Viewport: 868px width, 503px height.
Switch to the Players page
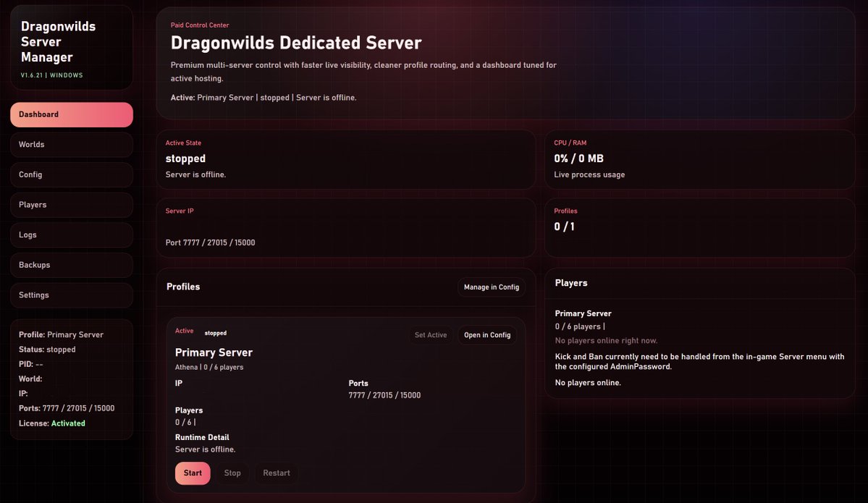pyautogui.click(x=72, y=205)
